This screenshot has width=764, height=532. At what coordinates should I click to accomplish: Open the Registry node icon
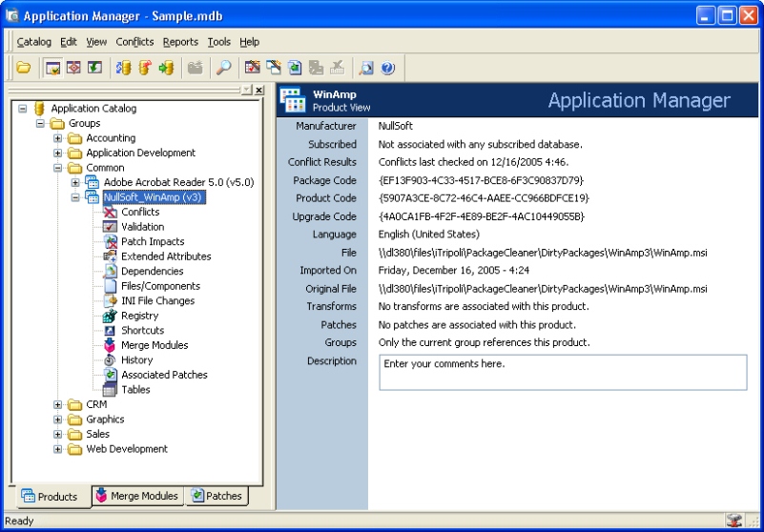pos(110,316)
